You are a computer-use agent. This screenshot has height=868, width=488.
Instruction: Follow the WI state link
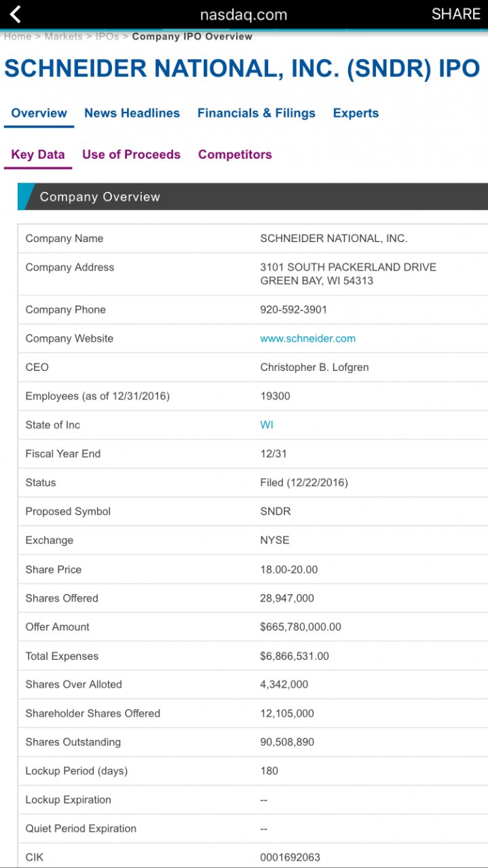[x=267, y=425]
